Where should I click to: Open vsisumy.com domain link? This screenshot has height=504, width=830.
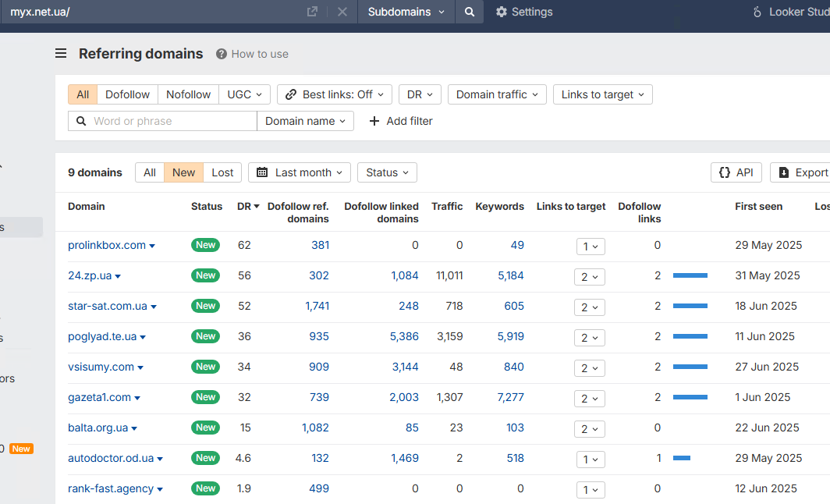tap(101, 367)
